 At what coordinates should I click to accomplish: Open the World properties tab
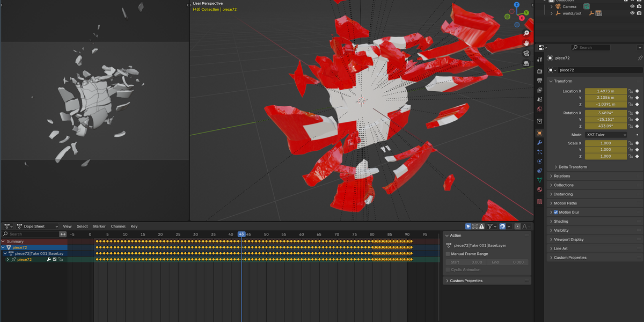[539, 109]
